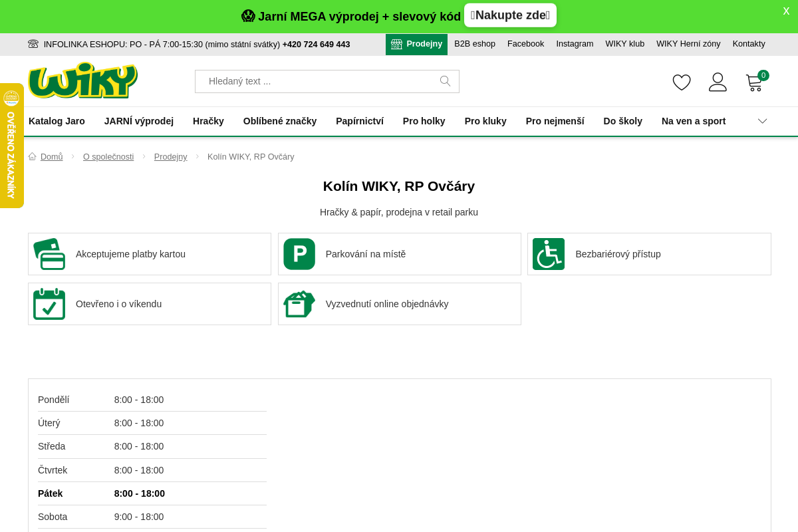Viewport: 798px width, 532px height.
Task: Open the JARNÍ výprodej menu item
Action: [138, 121]
